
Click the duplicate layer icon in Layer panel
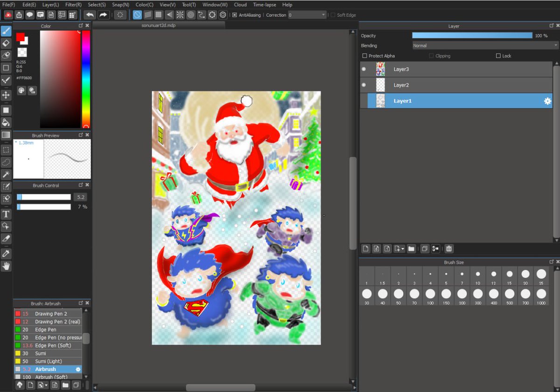[424, 249]
